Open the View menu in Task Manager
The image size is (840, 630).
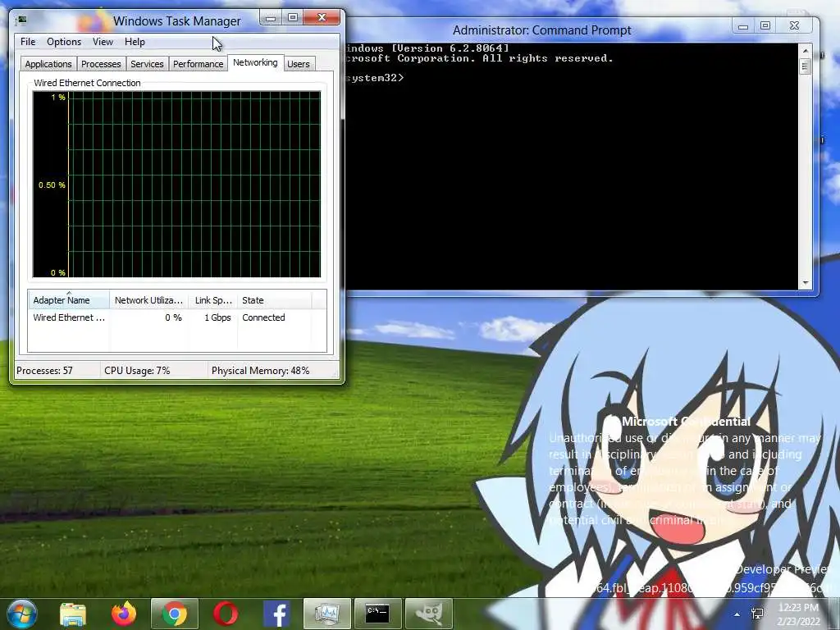(x=103, y=42)
